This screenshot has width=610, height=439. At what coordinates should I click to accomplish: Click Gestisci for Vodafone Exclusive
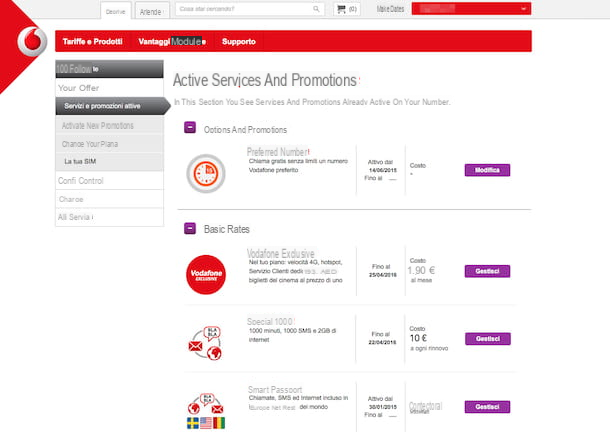click(487, 271)
